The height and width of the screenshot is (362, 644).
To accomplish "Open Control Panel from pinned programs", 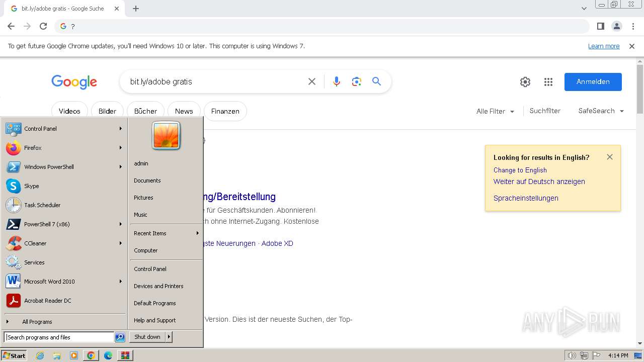I will click(x=64, y=129).
